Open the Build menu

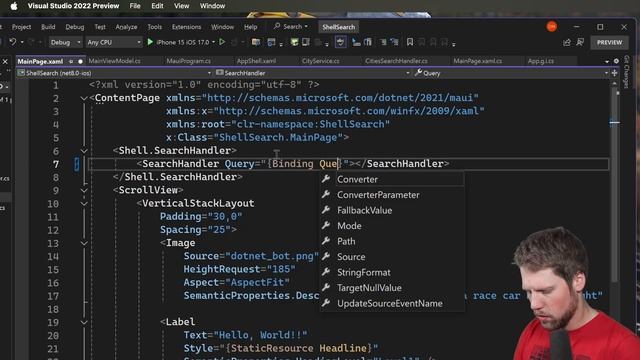48,27
